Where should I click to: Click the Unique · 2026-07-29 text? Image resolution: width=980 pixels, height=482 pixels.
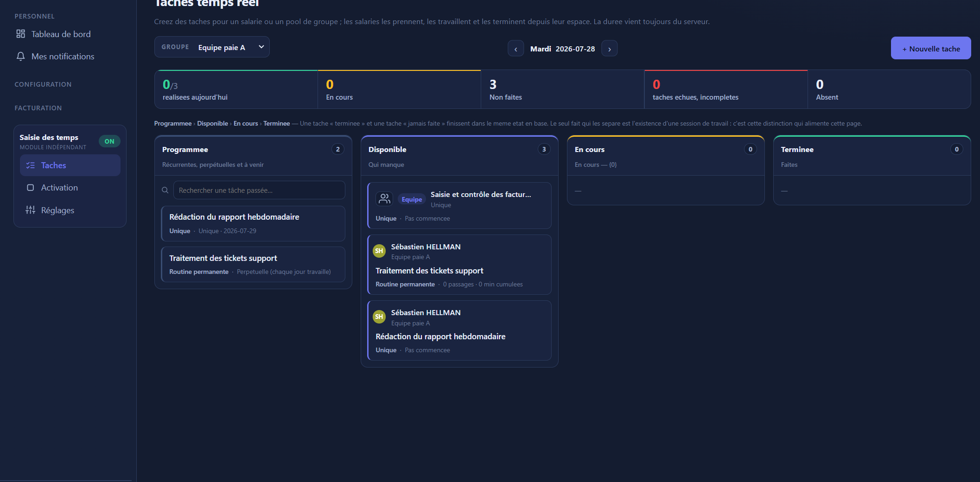click(x=227, y=231)
